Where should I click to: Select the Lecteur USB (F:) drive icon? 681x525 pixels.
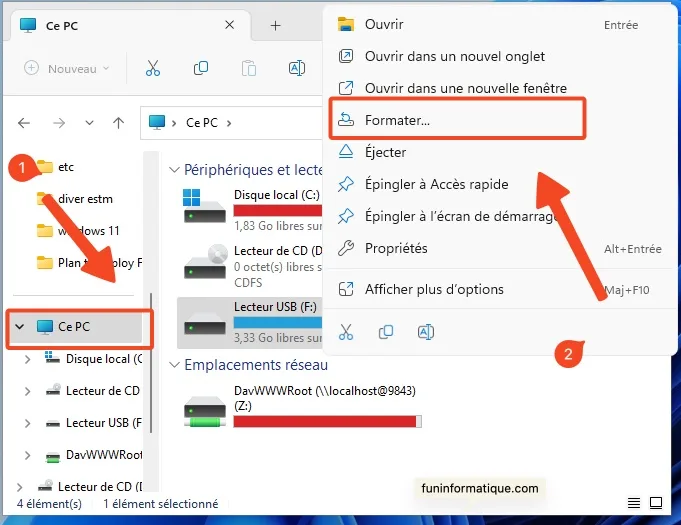tap(205, 324)
